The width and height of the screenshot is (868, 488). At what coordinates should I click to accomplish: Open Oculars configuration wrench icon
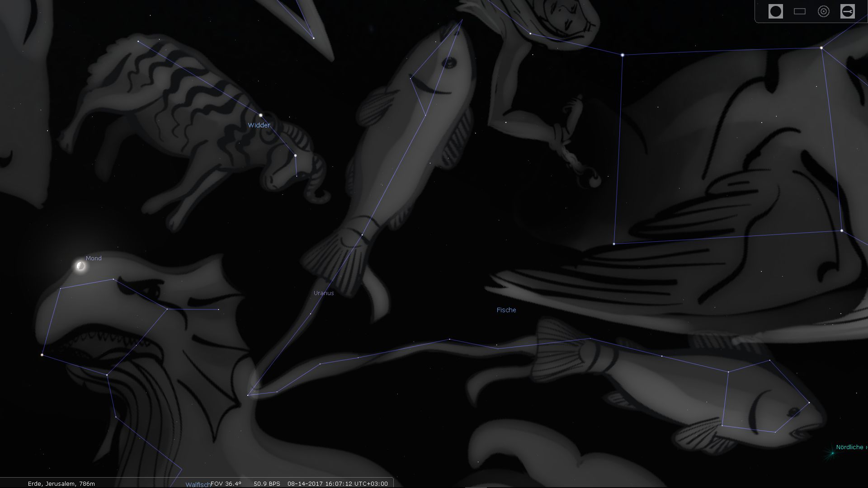(x=848, y=11)
